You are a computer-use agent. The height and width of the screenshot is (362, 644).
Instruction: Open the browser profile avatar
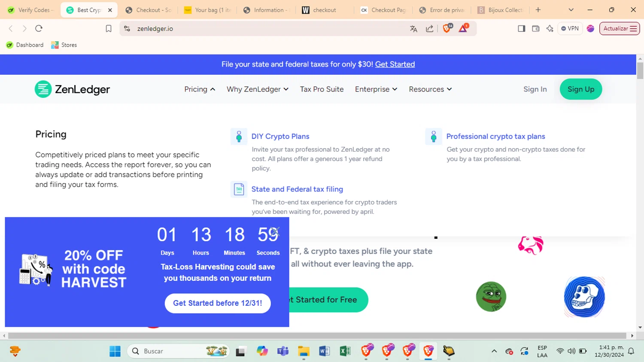point(590,28)
